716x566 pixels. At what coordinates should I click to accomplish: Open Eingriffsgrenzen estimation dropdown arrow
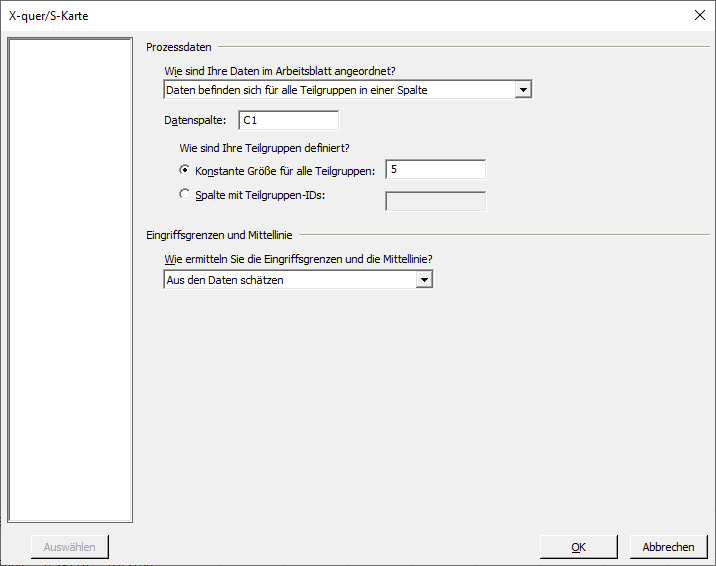point(424,280)
